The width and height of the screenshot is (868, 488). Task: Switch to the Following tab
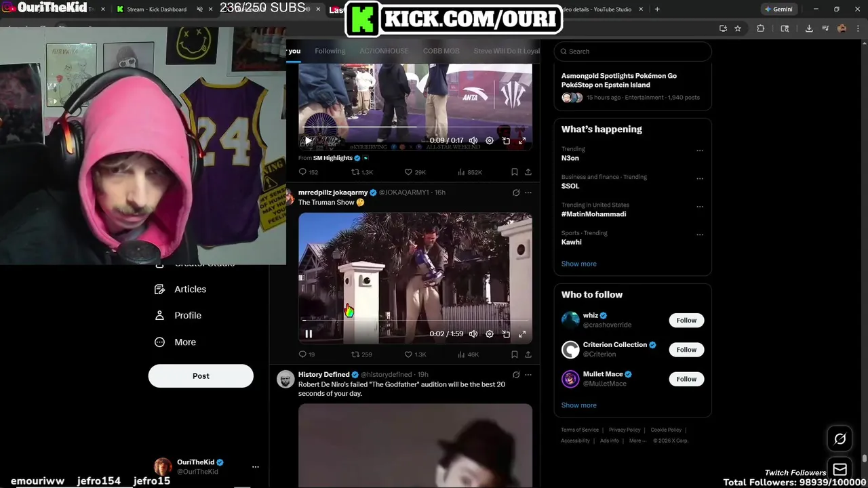(330, 51)
